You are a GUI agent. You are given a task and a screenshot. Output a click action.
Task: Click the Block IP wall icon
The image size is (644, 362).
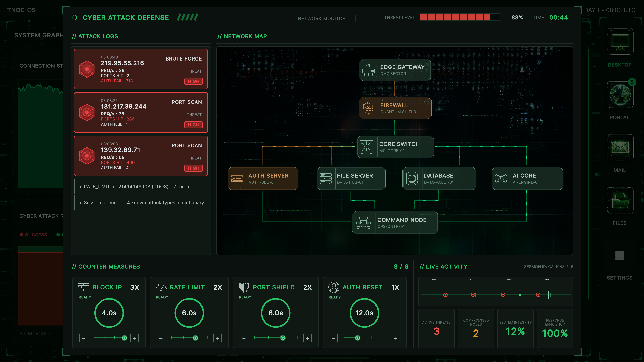point(84,287)
